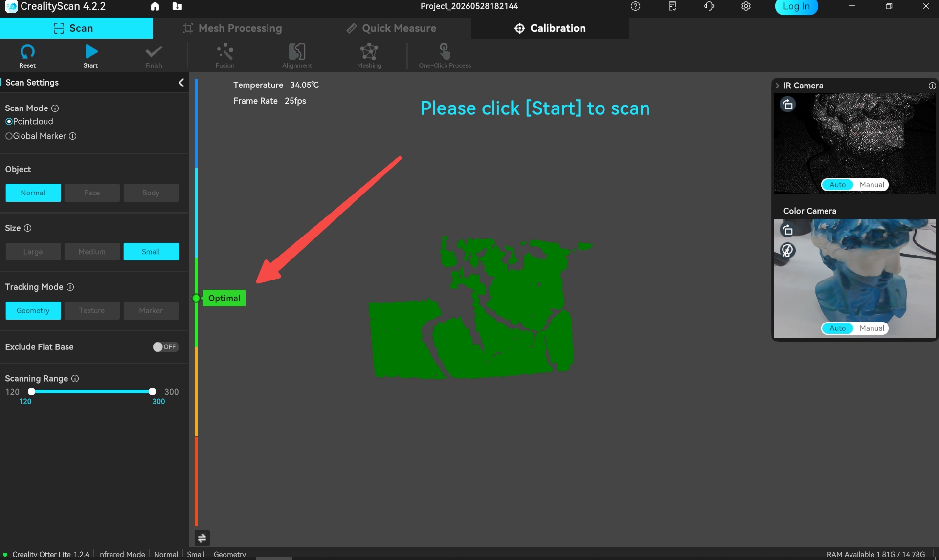Click the Reset scan icon

(x=27, y=51)
